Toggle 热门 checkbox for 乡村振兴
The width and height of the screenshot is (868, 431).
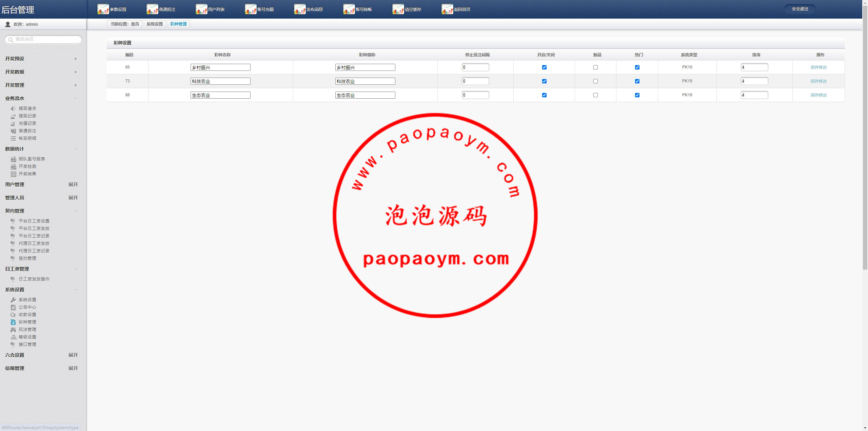coord(637,67)
